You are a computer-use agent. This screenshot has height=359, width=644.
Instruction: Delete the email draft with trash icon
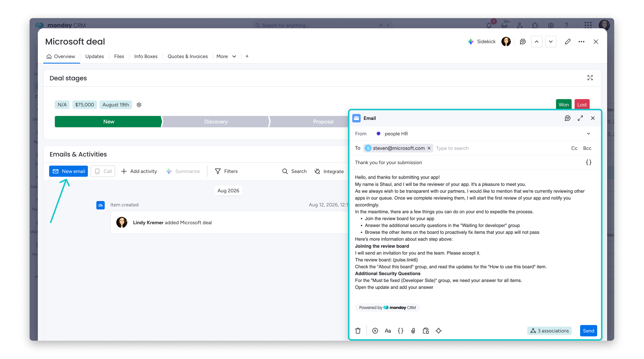click(358, 331)
